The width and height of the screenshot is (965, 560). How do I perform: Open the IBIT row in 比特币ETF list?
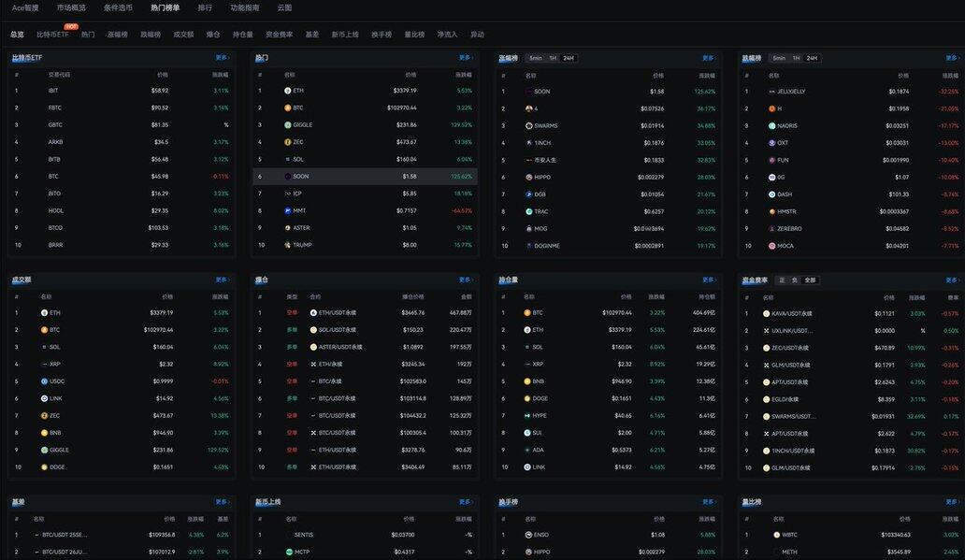coord(53,91)
